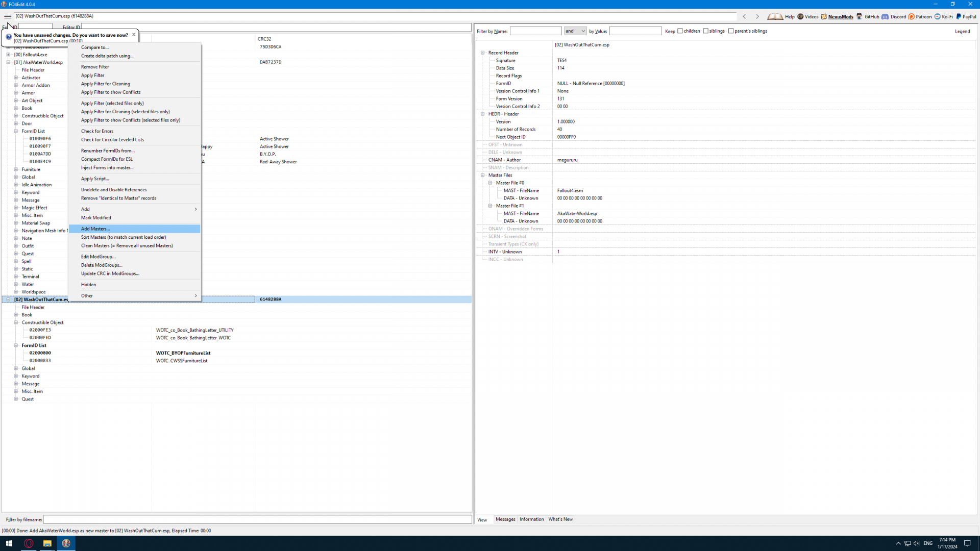Image resolution: width=980 pixels, height=551 pixels.
Task: Open File Explorer from the taskbar
Action: [x=47, y=543]
